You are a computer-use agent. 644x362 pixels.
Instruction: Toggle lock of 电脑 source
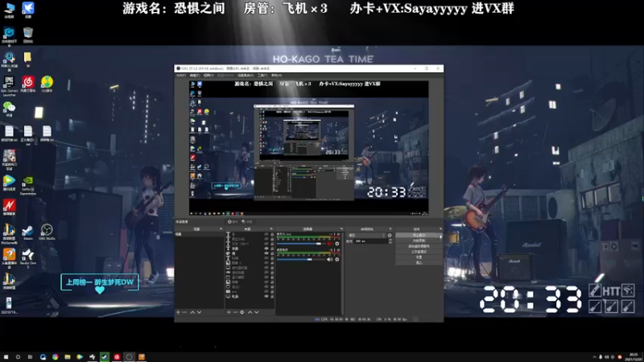(x=272, y=296)
